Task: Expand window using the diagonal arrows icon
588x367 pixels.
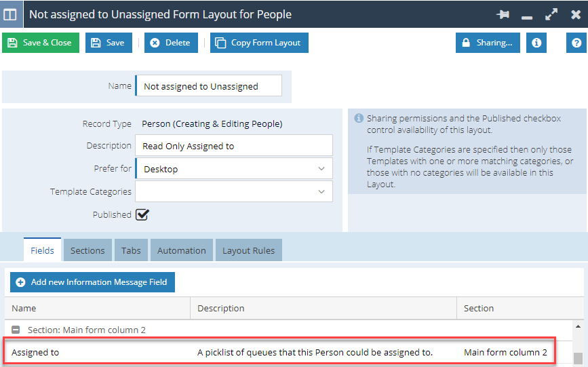Action: 551,15
